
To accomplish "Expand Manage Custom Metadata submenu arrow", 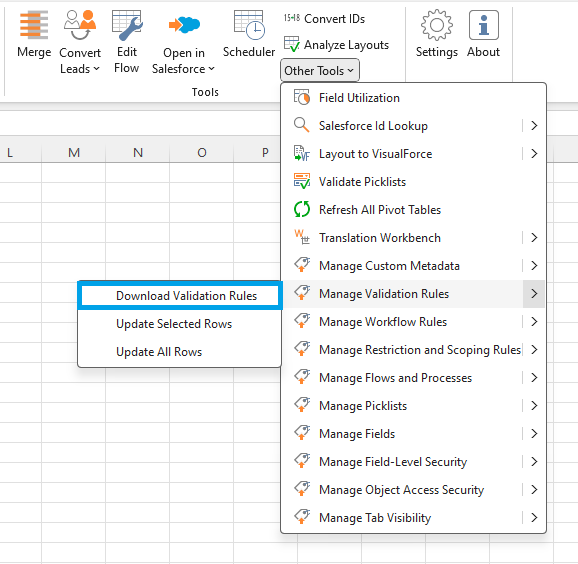I will click(534, 265).
